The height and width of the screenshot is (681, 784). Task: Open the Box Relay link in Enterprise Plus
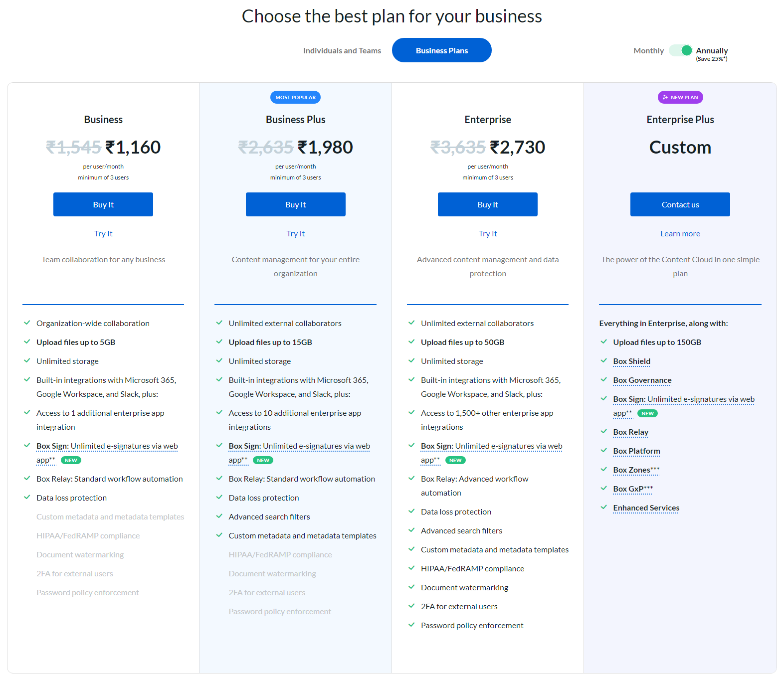[631, 432]
